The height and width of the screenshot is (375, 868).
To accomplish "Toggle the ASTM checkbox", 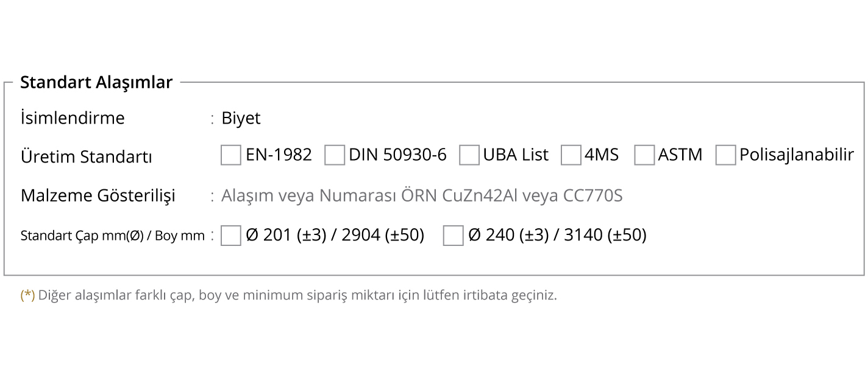I will 644,155.
